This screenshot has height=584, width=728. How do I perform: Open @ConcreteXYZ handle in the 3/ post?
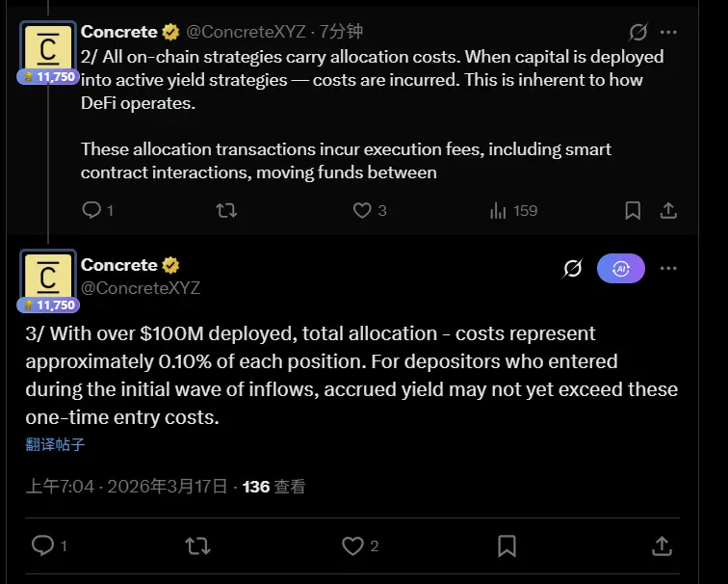(141, 287)
